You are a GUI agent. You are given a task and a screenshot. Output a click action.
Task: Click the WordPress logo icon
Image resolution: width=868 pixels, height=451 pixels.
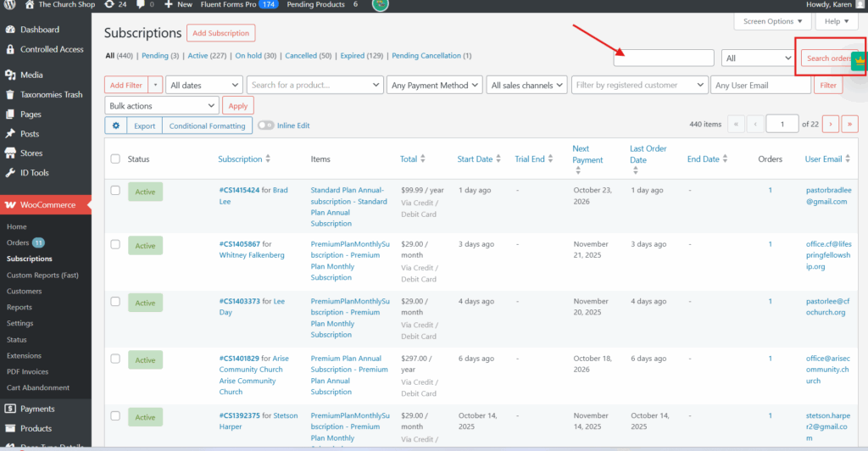click(x=10, y=5)
